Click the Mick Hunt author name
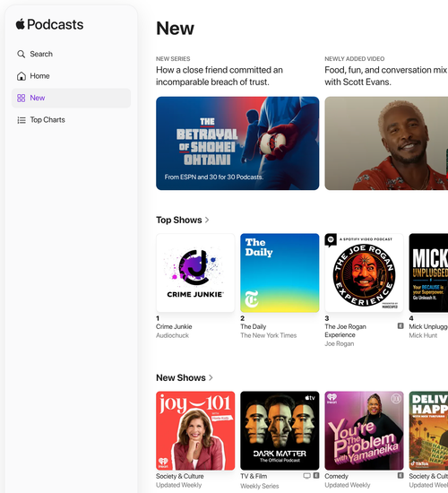The image size is (448, 493). click(x=423, y=335)
